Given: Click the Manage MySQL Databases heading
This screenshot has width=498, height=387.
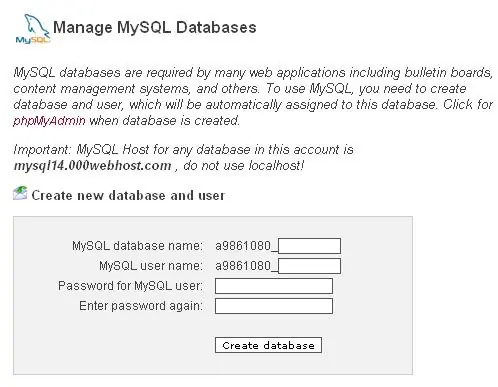Looking at the screenshot, I should [155, 27].
